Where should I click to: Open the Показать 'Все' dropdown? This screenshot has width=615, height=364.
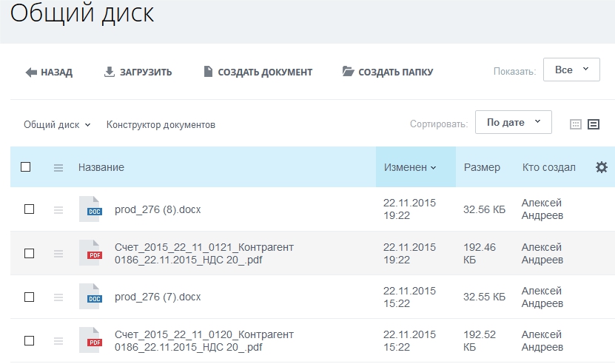pos(571,70)
